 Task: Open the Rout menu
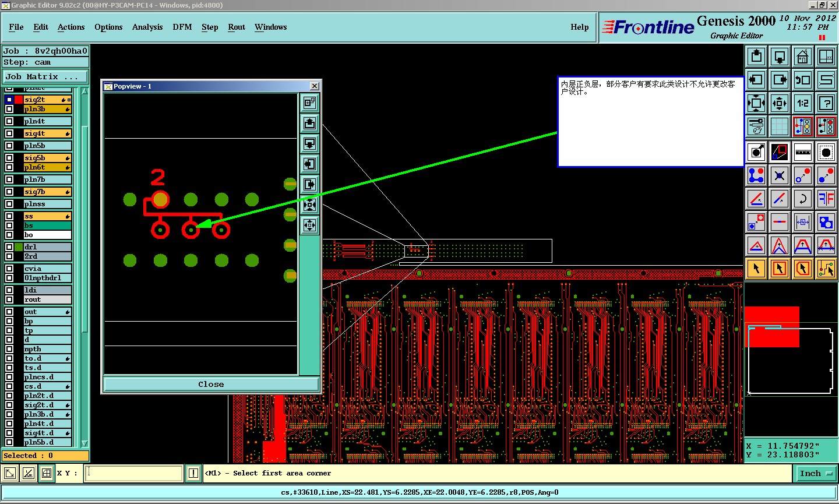pos(237,27)
